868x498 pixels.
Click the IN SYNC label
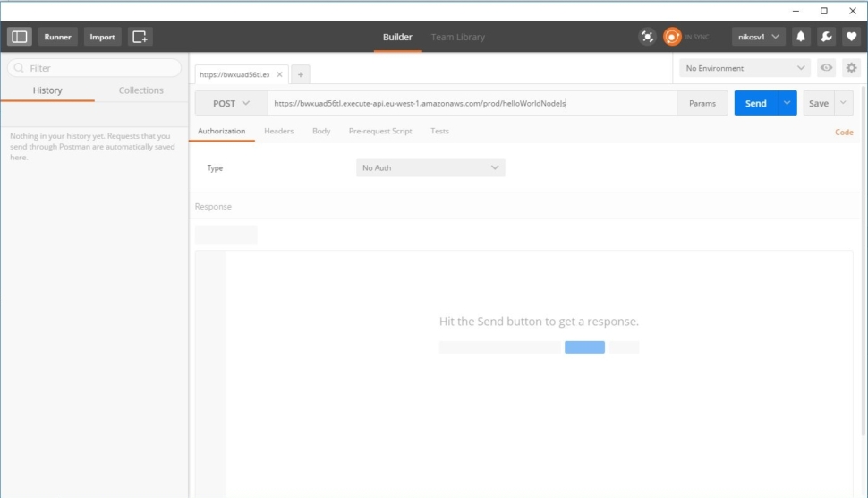tap(696, 37)
